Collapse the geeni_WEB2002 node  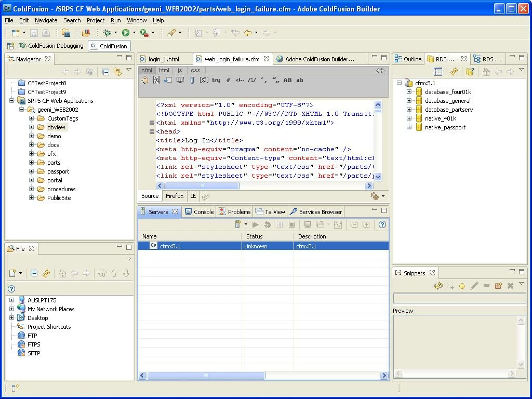pyautogui.click(x=21, y=110)
